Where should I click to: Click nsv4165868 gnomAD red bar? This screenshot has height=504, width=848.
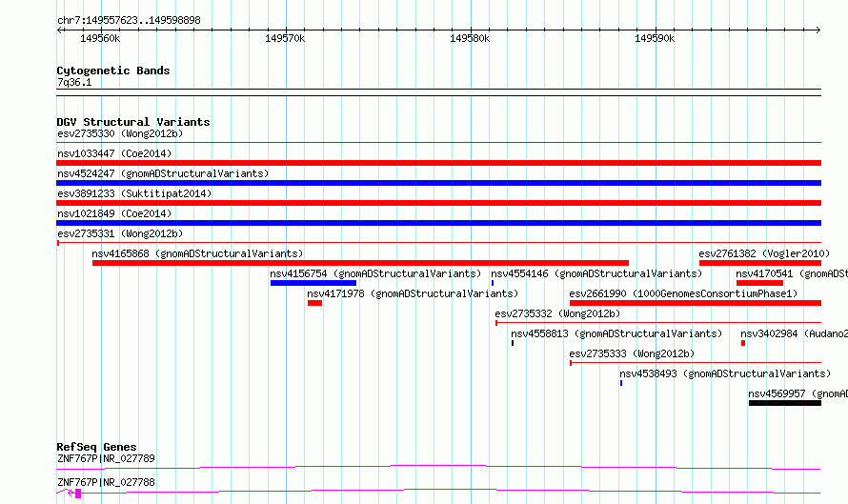tap(360, 263)
